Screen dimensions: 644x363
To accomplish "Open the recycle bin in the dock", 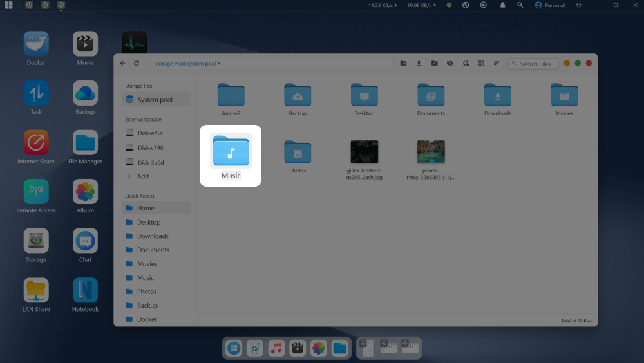I will 255,348.
